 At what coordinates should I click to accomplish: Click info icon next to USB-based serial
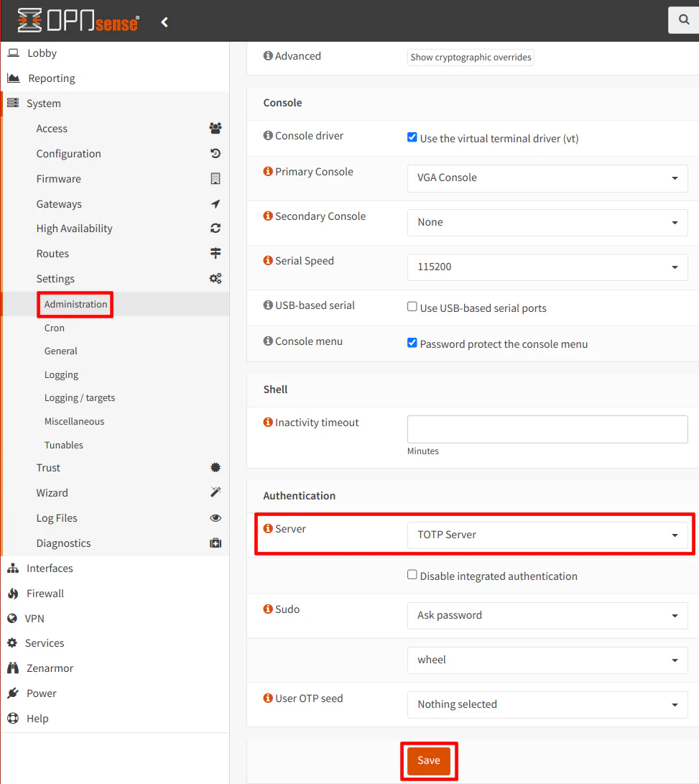(x=268, y=305)
